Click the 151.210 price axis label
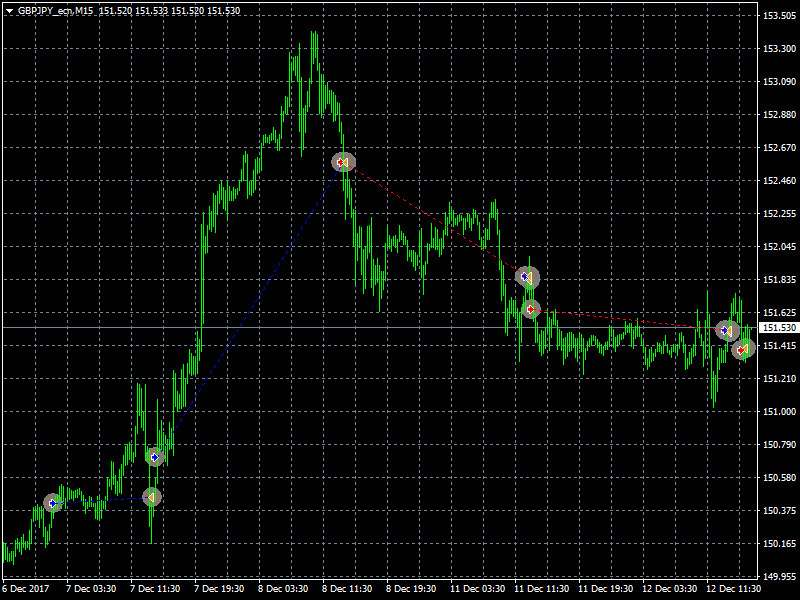 pos(779,379)
